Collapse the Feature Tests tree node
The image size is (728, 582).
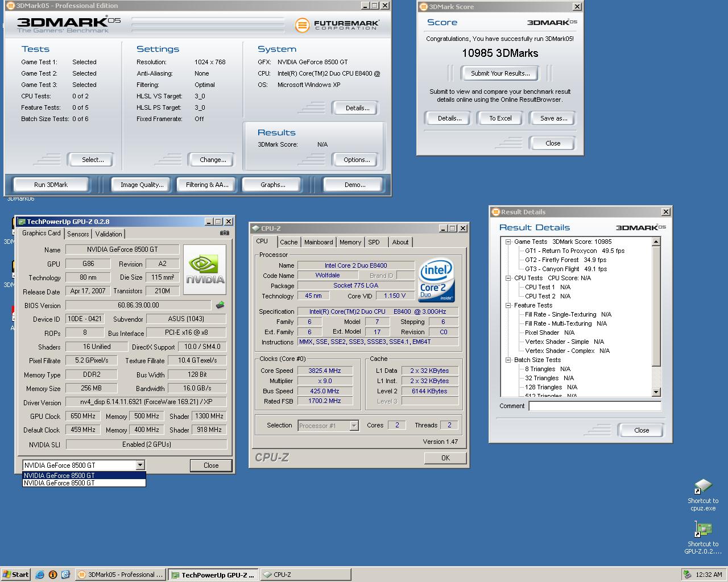tap(508, 305)
